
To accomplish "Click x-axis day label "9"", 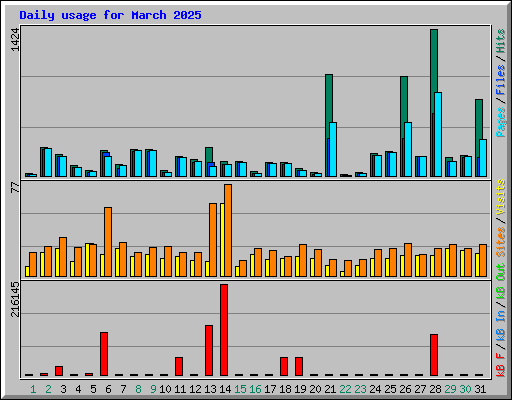I will [153, 389].
